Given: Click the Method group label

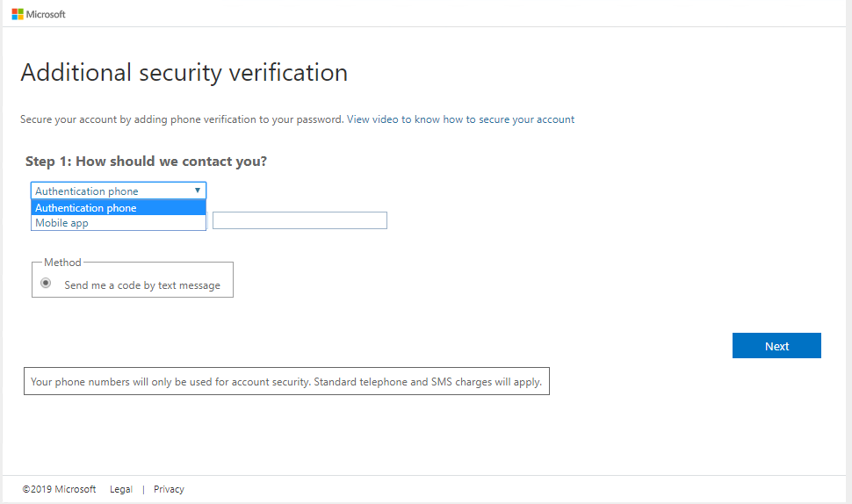Looking at the screenshot, I should point(62,263).
